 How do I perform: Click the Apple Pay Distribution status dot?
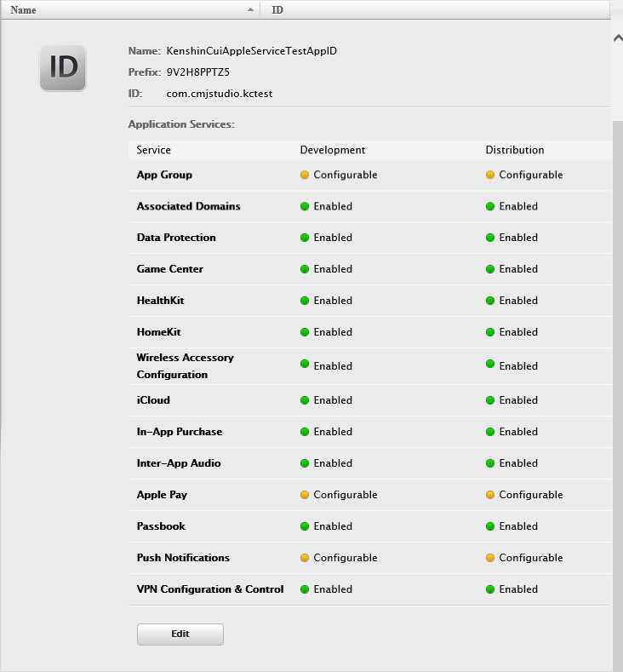click(x=490, y=495)
